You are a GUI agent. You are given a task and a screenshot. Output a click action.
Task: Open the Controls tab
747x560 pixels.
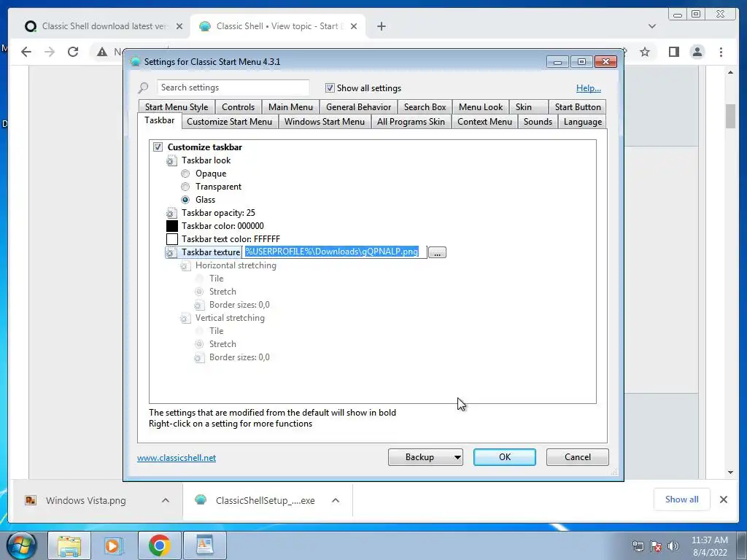pos(239,107)
